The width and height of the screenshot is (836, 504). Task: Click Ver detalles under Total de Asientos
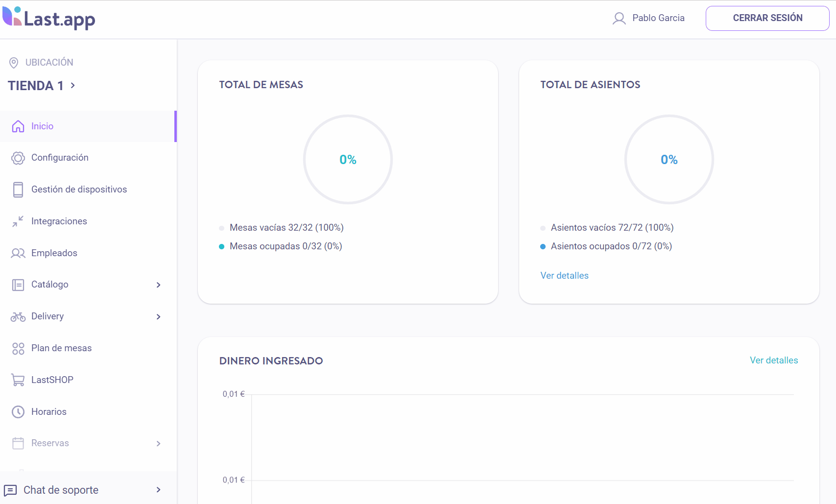coord(564,276)
